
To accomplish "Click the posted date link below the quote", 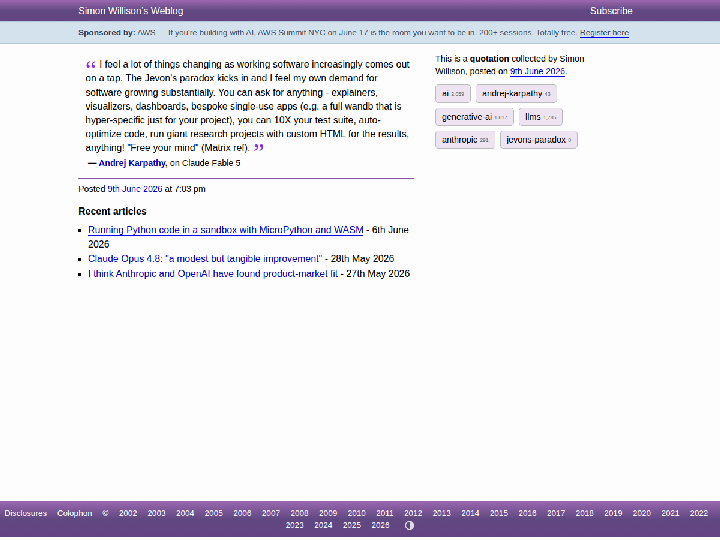I will (x=135, y=189).
